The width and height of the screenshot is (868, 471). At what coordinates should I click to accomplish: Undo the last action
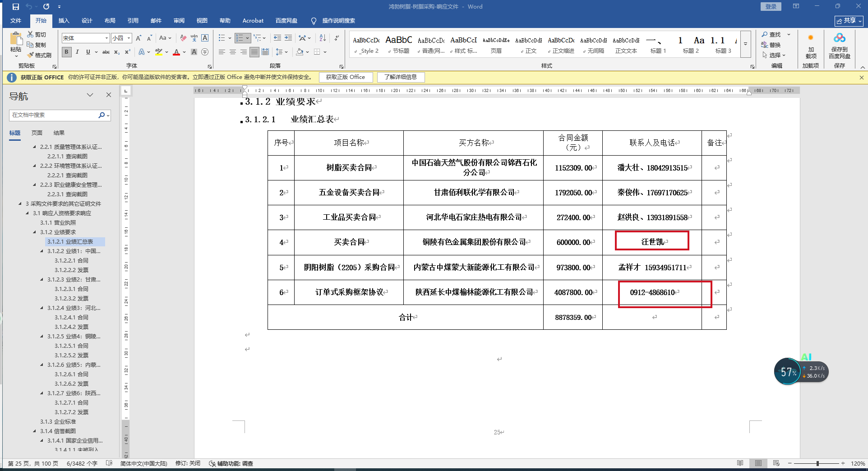point(29,7)
